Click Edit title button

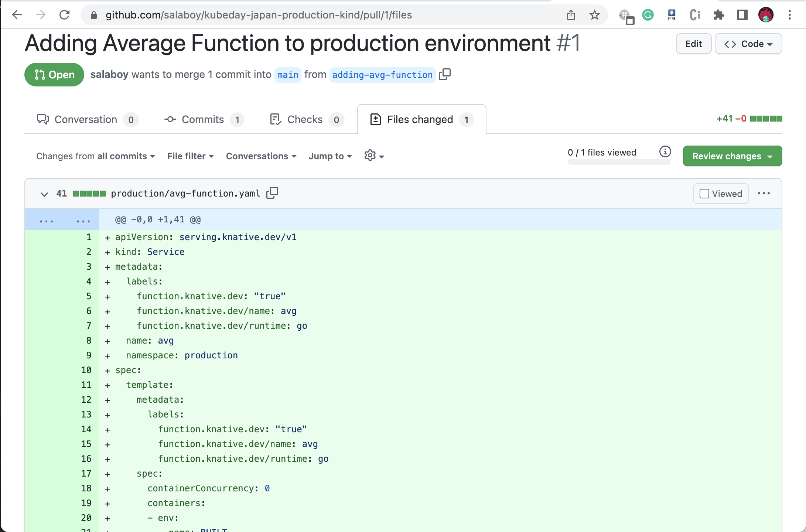[693, 44]
